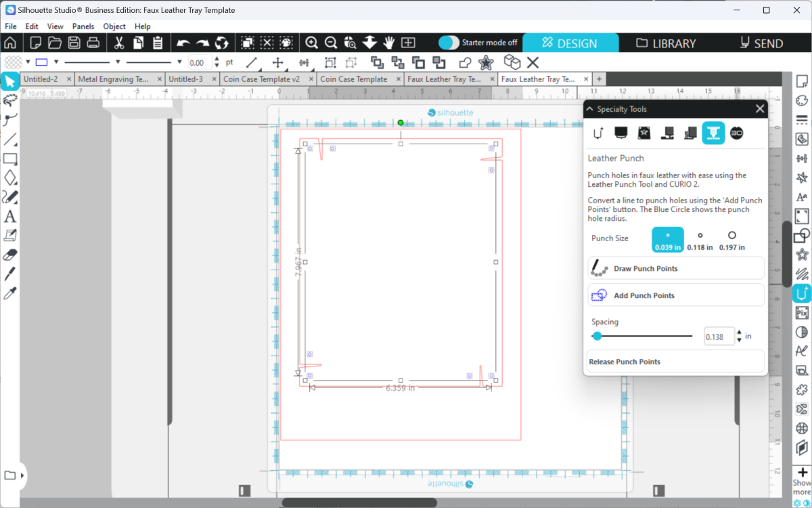Delete selection with the X icon
The height and width of the screenshot is (508, 812).
(533, 62)
